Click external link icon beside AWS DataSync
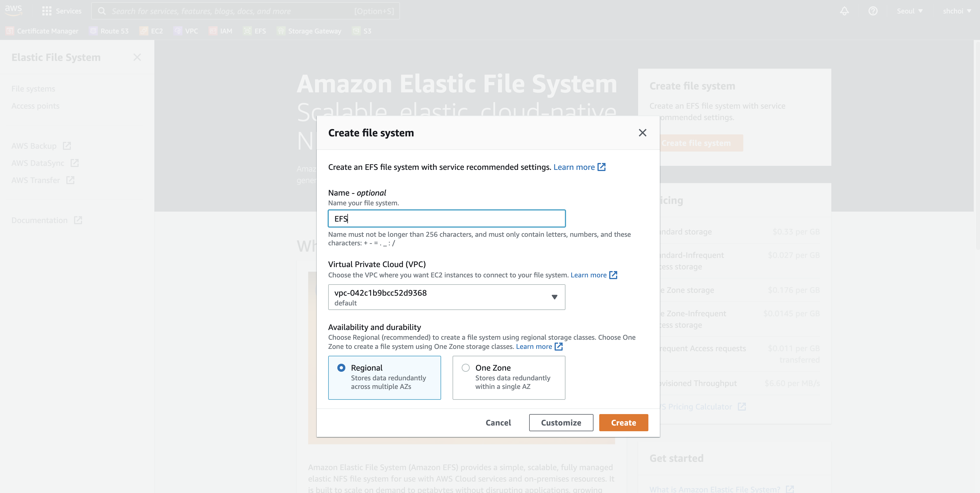The height and width of the screenshot is (493, 980). tap(75, 163)
